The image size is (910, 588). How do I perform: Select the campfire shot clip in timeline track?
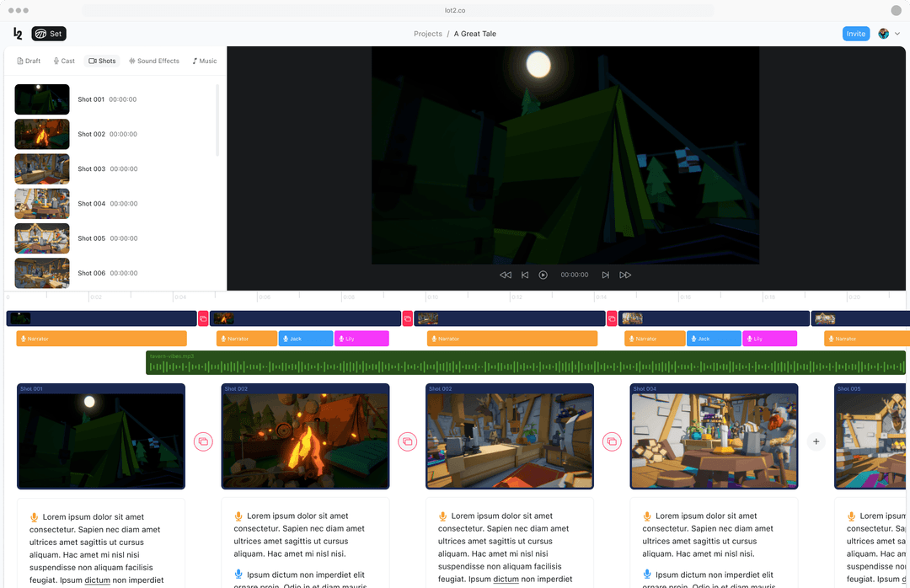[x=305, y=318]
